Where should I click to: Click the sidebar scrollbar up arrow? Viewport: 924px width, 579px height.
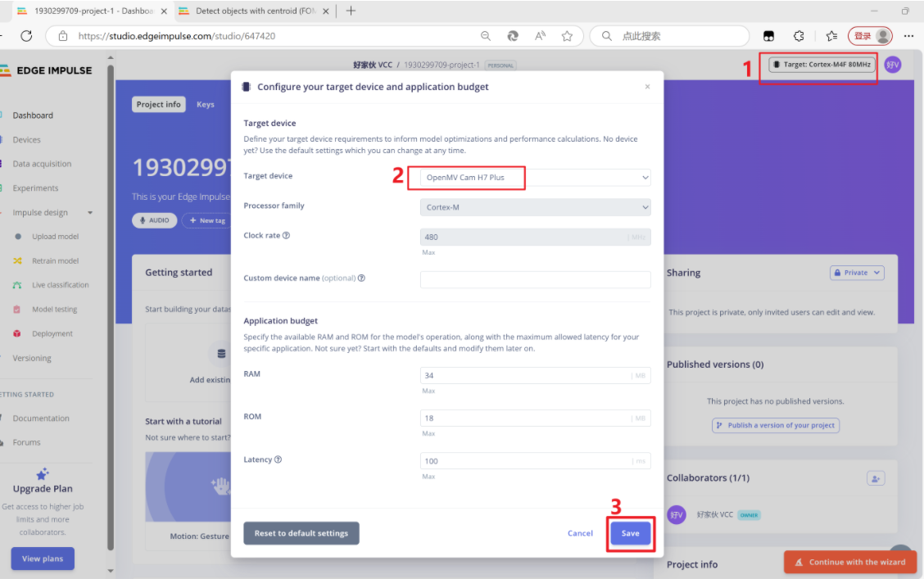(111, 57)
